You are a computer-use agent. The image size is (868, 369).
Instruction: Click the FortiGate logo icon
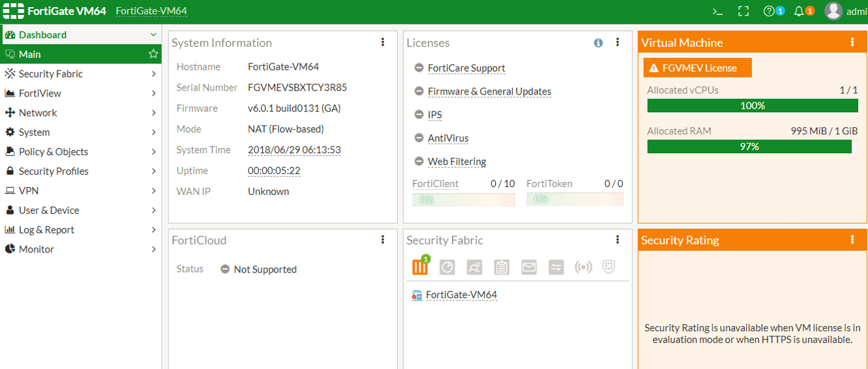(x=13, y=11)
